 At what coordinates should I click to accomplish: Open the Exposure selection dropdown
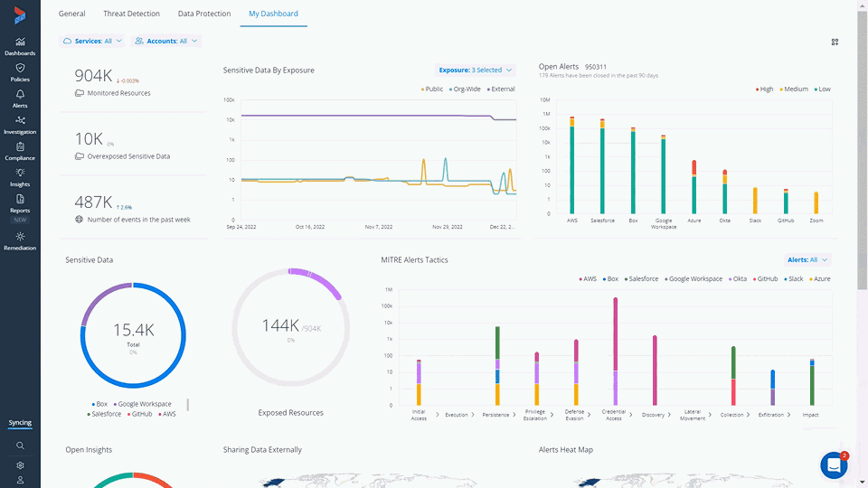pos(476,70)
